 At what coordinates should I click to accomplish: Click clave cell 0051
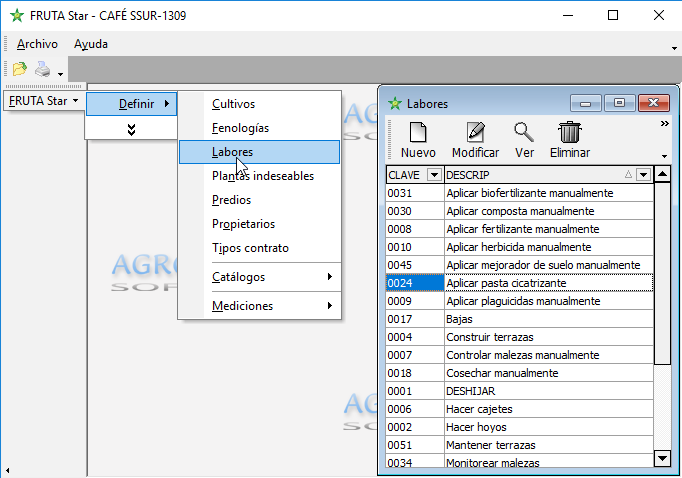pos(415,445)
